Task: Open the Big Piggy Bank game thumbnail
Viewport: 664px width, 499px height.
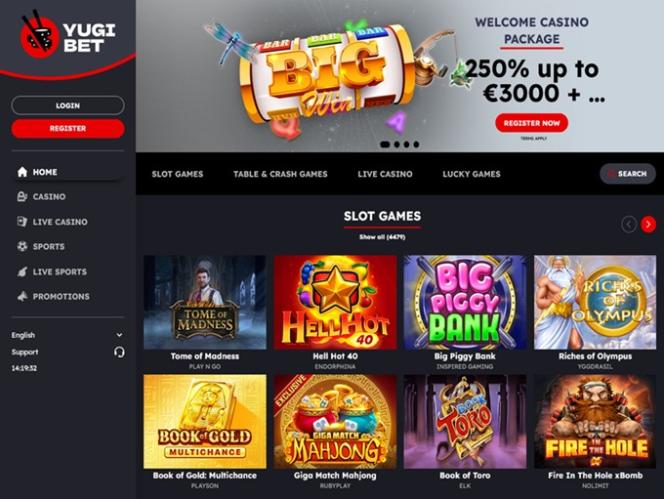Action: coord(465,302)
